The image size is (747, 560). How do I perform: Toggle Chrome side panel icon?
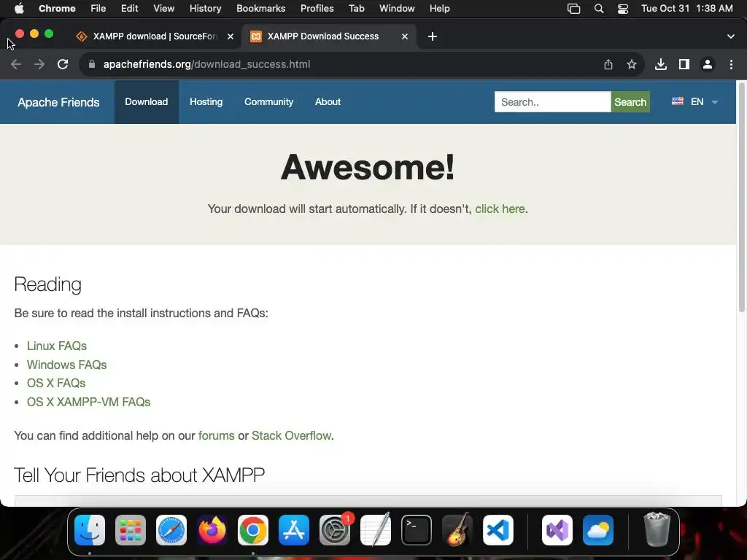click(684, 64)
